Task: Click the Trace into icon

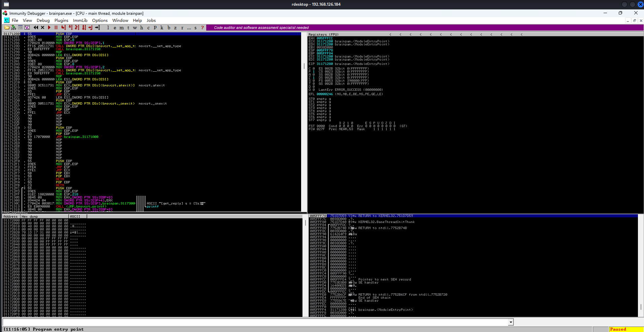Action: click(77, 28)
